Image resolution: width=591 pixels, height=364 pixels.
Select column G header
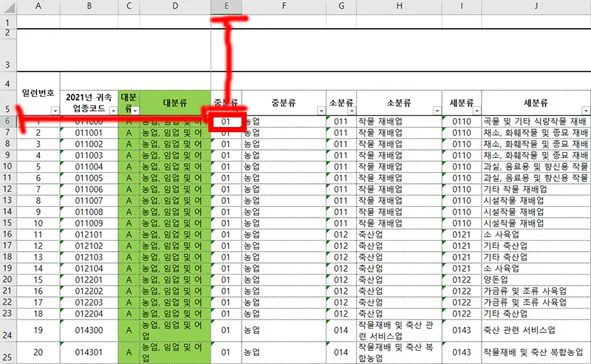(341, 7)
